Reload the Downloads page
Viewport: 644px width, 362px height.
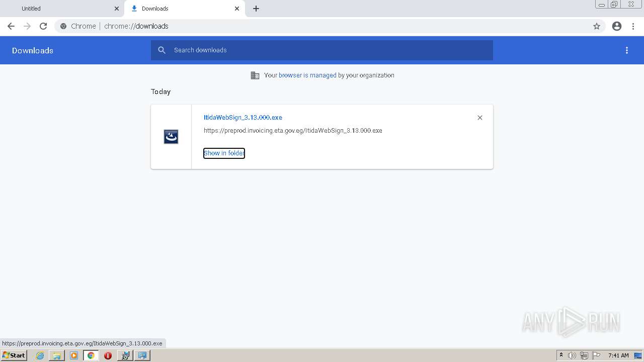(x=43, y=26)
